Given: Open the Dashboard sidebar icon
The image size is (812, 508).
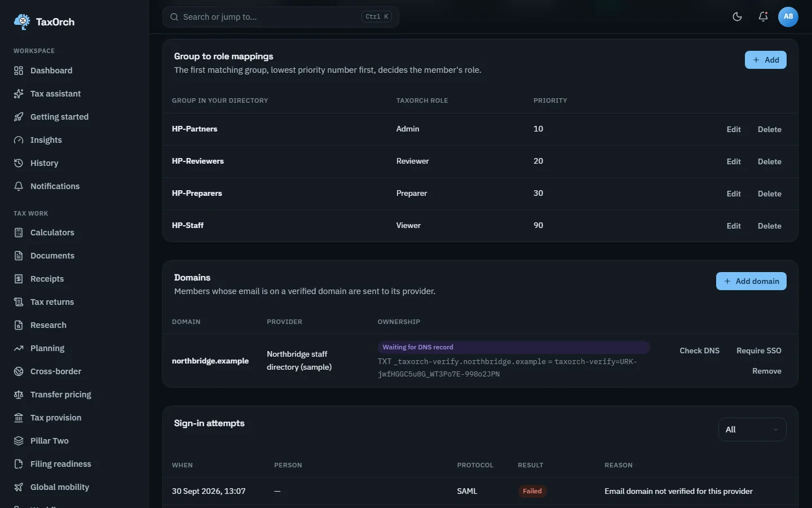Looking at the screenshot, I should click(x=19, y=71).
